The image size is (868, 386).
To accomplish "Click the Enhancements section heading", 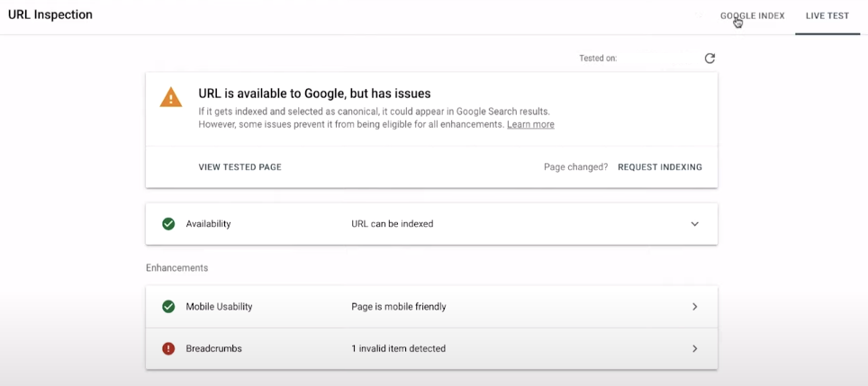I will click(x=177, y=267).
